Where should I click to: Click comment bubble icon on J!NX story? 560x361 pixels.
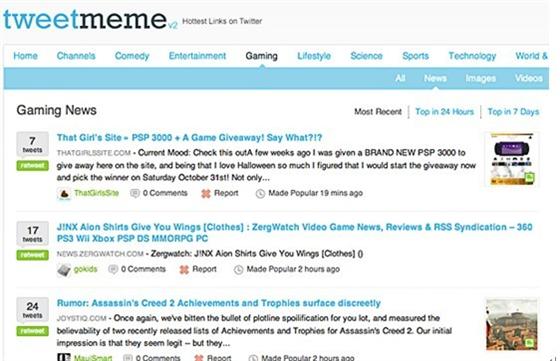113,270
